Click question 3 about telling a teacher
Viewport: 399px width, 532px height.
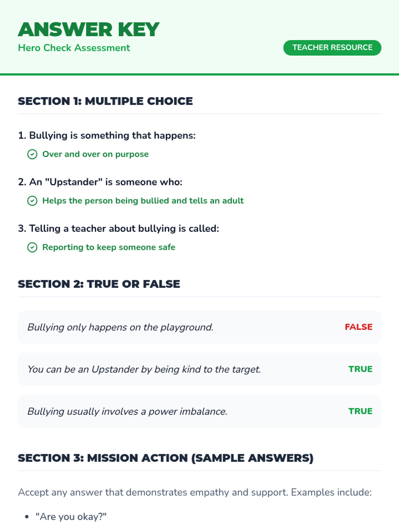[x=118, y=228]
